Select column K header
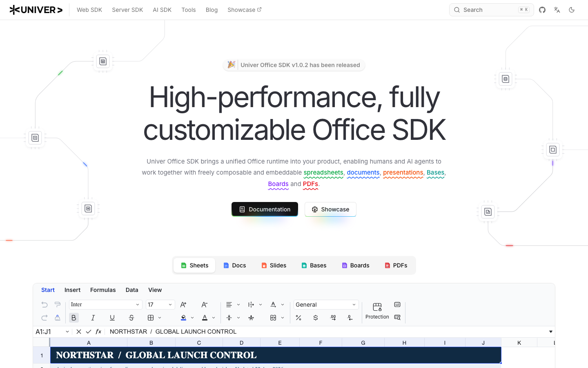 pos(519,343)
